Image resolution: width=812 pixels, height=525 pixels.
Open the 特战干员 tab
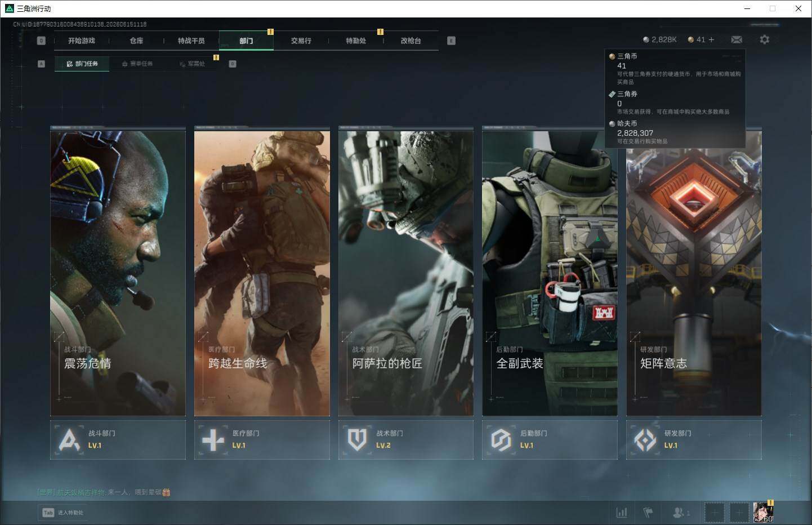pos(191,41)
